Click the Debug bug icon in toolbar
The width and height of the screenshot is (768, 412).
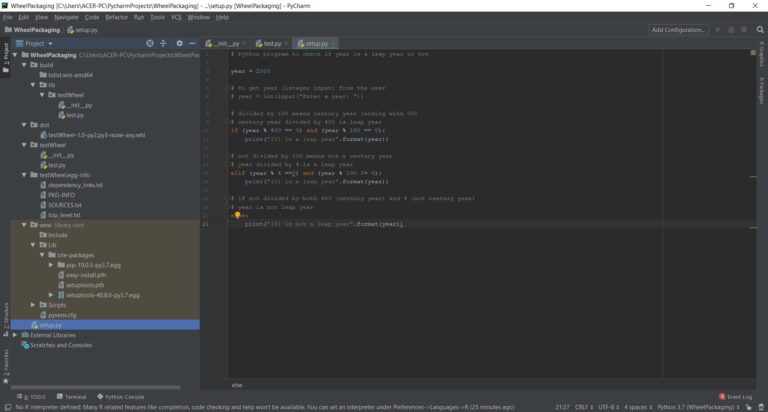(729, 30)
